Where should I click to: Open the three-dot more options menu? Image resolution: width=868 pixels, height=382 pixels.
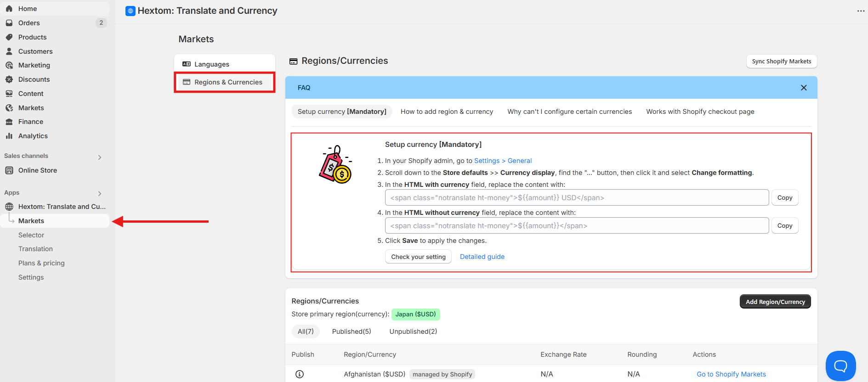pos(861,11)
